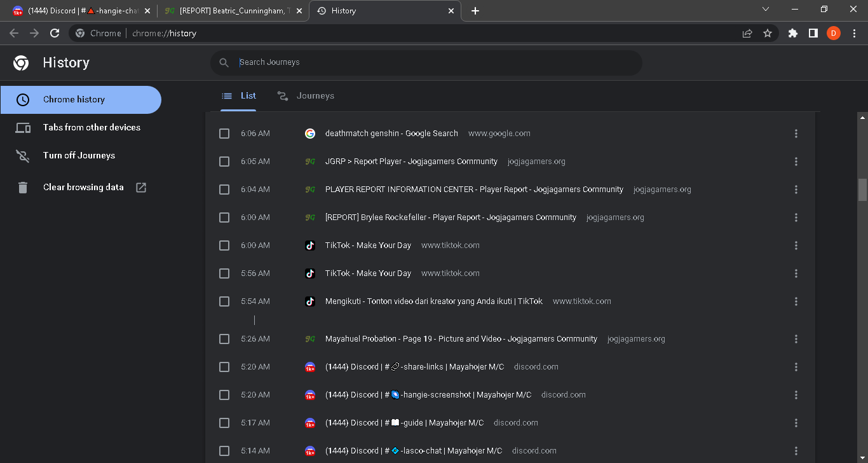Select checkbox for Mayahuel Probation entry

click(x=224, y=339)
